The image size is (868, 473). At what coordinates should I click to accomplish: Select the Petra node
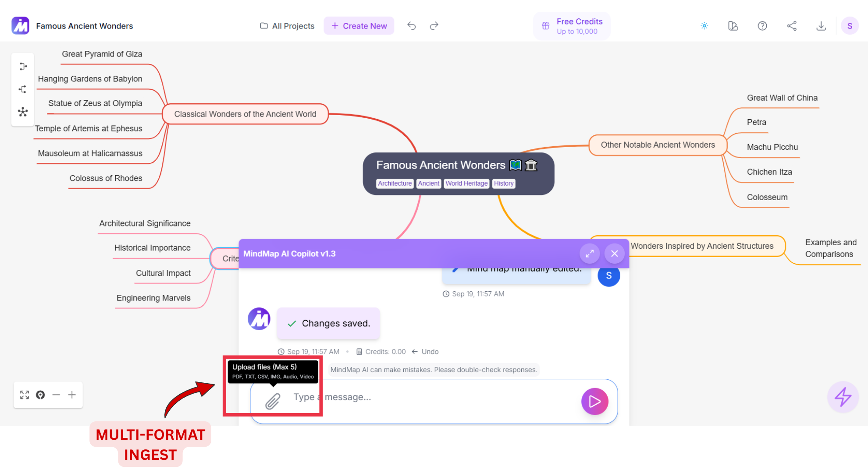pyautogui.click(x=757, y=122)
